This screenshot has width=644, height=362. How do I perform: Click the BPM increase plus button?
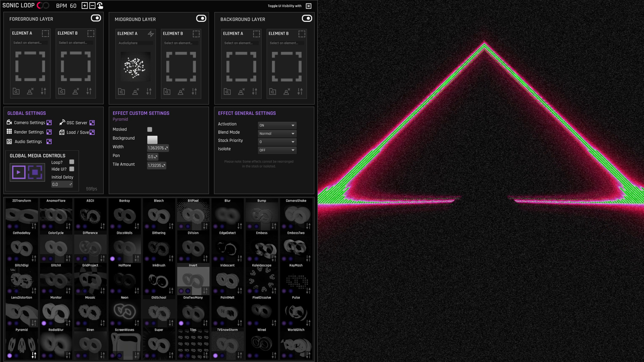(x=84, y=5)
